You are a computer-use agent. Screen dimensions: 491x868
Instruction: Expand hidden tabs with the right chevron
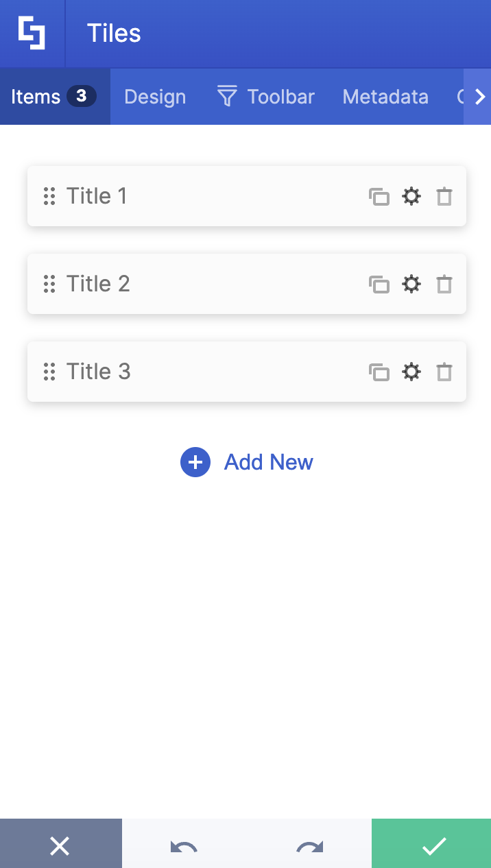point(479,97)
